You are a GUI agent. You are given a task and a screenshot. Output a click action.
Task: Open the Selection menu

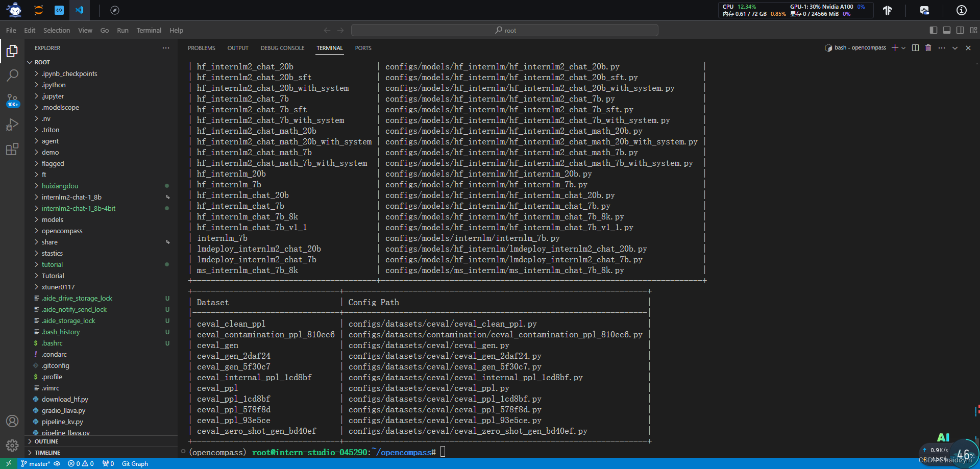point(57,31)
